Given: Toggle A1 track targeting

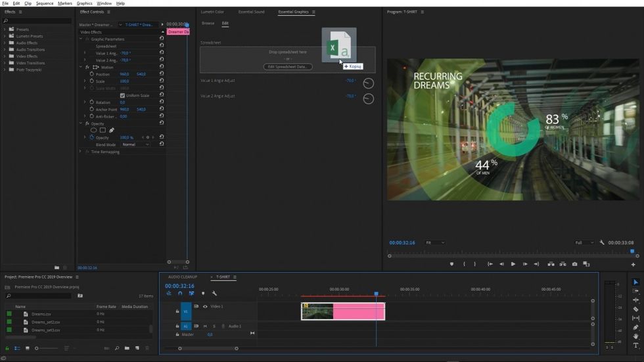Looking at the screenshot, I should [186, 327].
